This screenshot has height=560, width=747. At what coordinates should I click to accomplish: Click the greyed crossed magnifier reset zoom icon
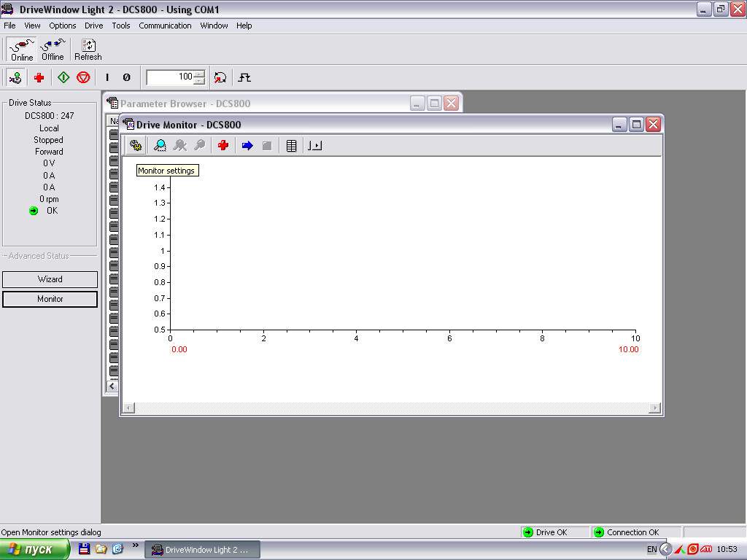(180, 145)
